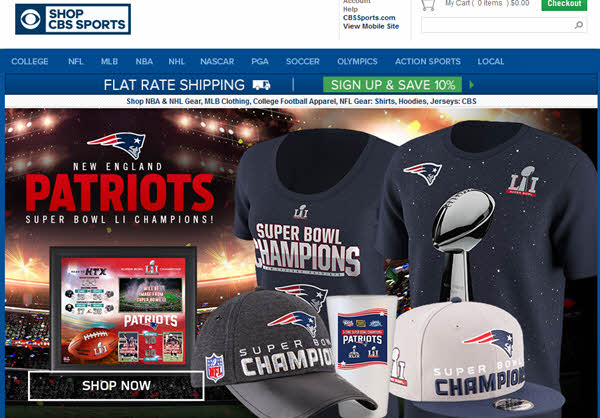Click the Shop CBS Sports logo
Image resolution: width=600 pixels, height=418 pixels.
73,19
